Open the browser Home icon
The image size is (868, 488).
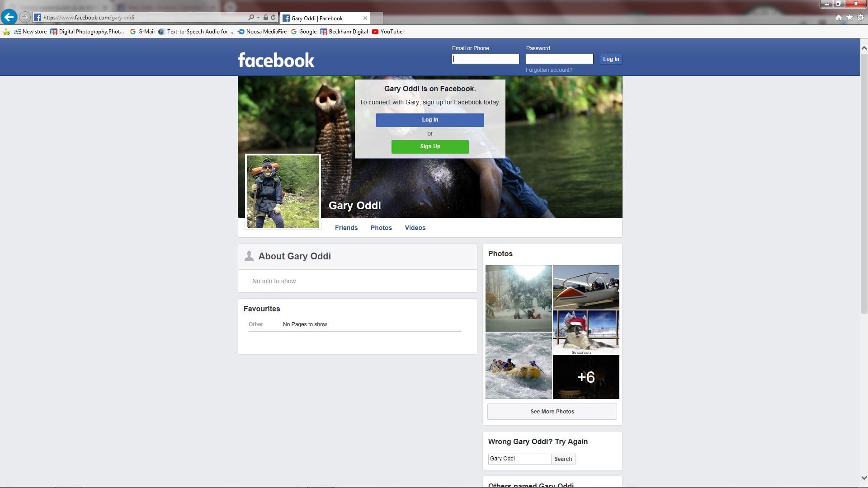(x=839, y=17)
